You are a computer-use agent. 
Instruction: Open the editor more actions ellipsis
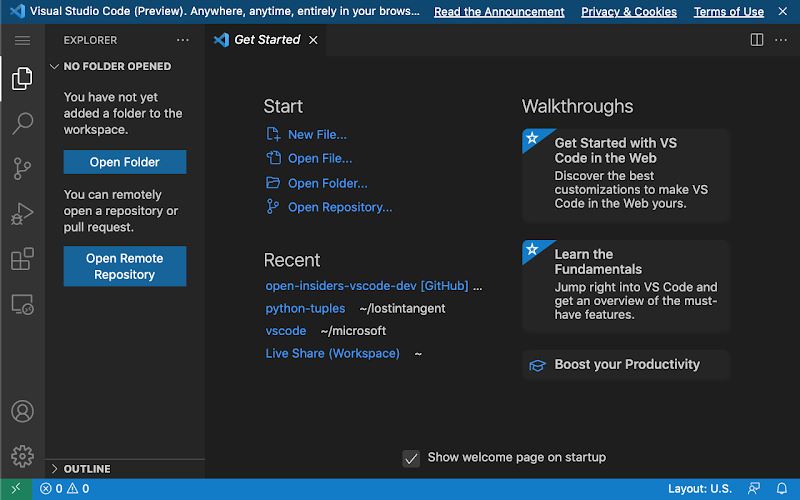pyautogui.click(x=781, y=40)
